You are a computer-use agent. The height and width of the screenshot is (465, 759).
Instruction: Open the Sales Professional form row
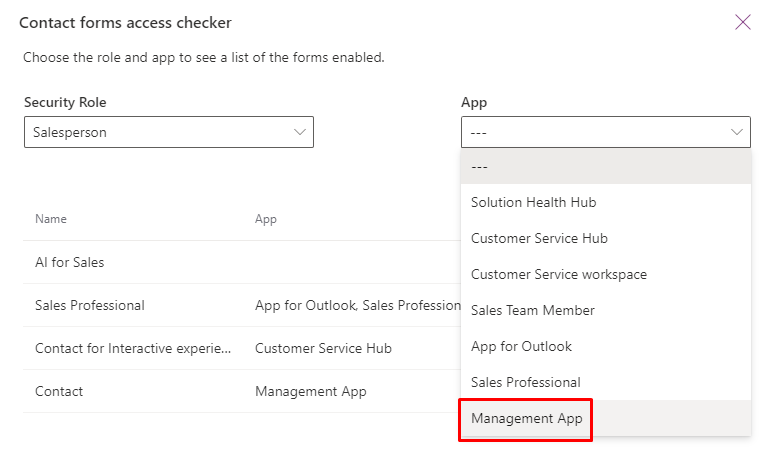[x=242, y=305]
